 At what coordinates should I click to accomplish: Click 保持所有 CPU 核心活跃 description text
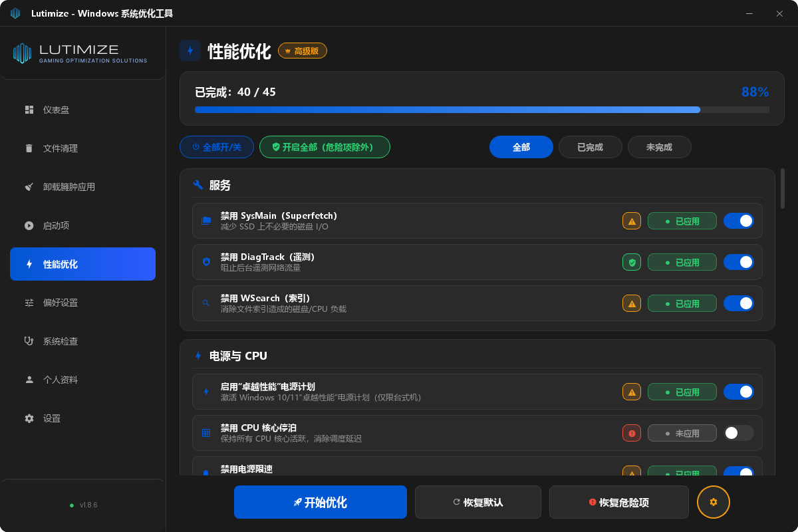click(x=291, y=439)
